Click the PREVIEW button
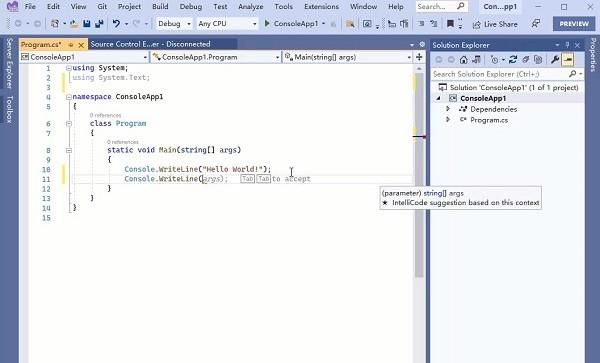 click(x=574, y=24)
